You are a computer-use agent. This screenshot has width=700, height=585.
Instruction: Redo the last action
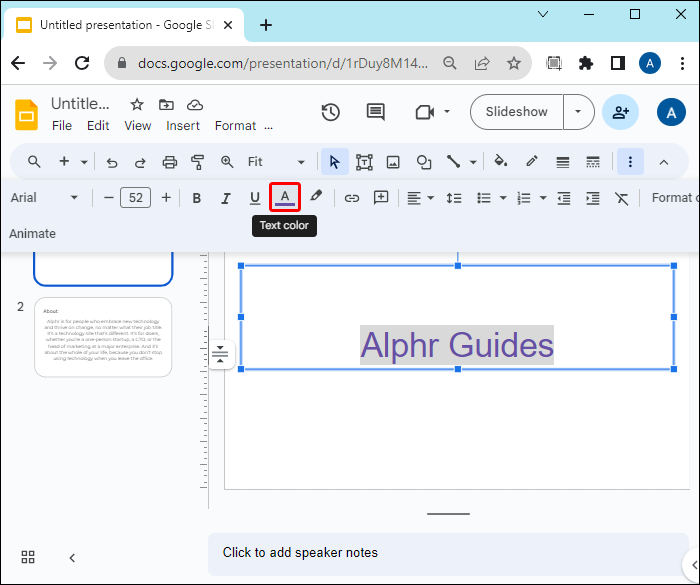tap(140, 163)
